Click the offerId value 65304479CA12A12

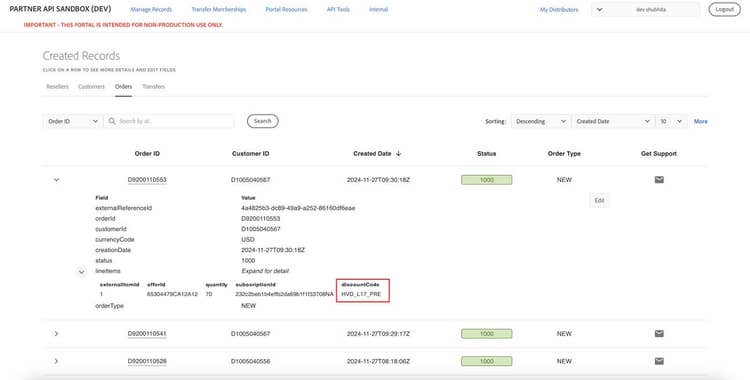(x=172, y=294)
